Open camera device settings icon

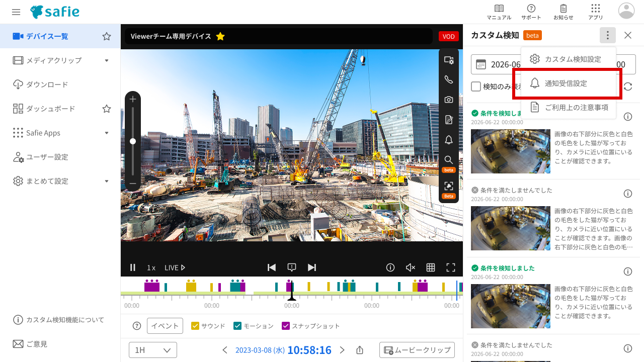pyautogui.click(x=449, y=60)
